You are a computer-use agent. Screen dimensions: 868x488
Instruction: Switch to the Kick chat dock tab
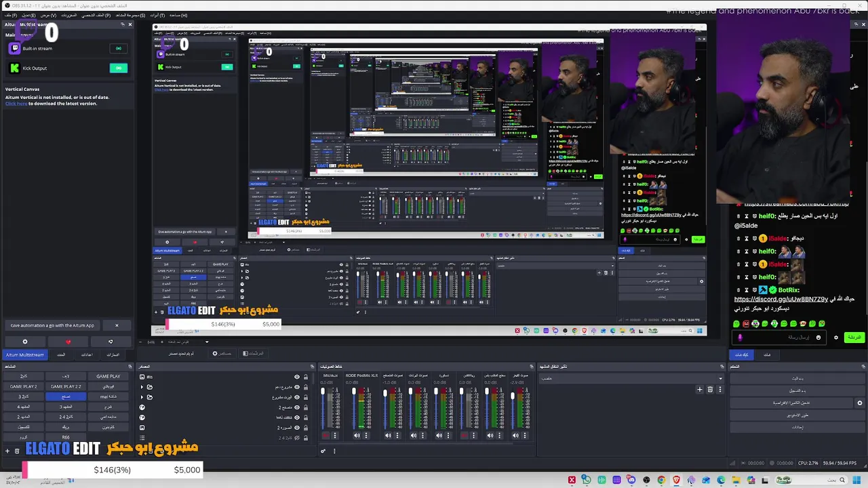click(x=742, y=354)
